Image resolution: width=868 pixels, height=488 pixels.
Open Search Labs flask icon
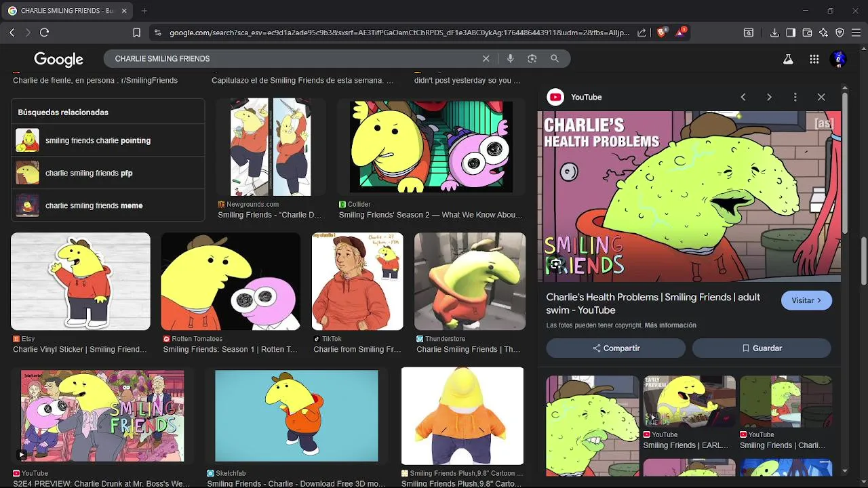coord(788,59)
